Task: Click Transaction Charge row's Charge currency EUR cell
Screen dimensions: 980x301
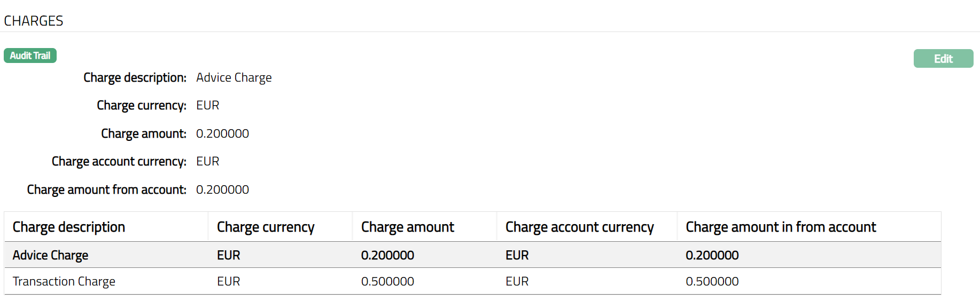Action: point(229,281)
